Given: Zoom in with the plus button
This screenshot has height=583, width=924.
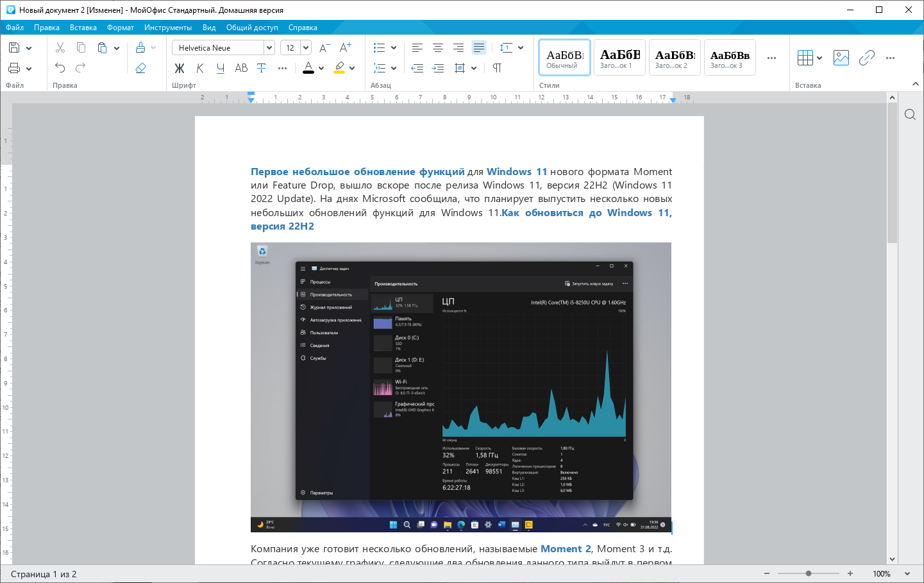Looking at the screenshot, I should click(850, 574).
